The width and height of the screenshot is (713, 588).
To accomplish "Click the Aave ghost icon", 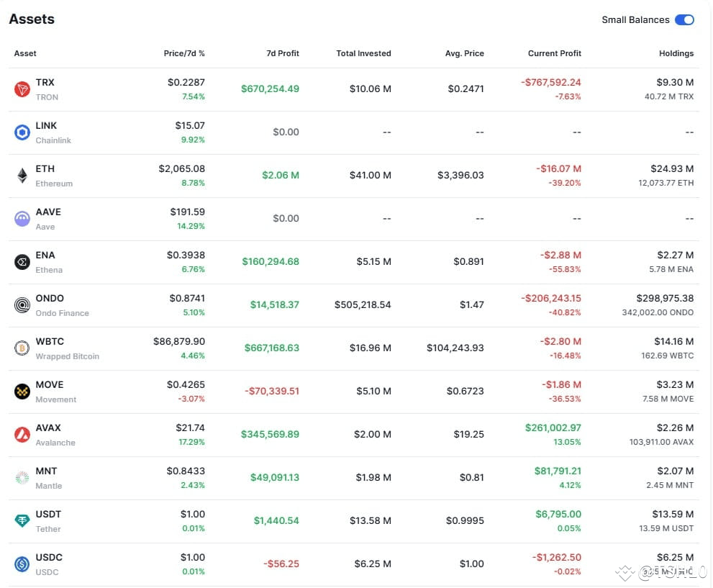I will (22, 219).
